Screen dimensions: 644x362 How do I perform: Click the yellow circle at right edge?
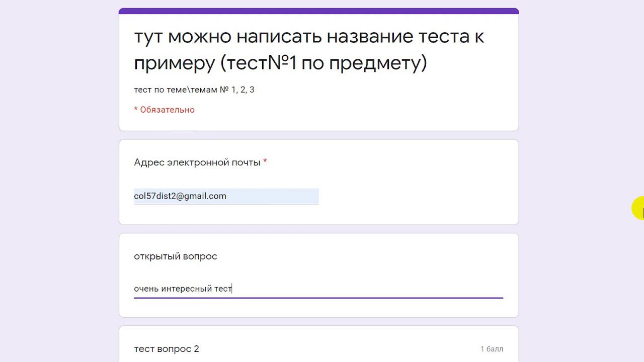(638, 208)
